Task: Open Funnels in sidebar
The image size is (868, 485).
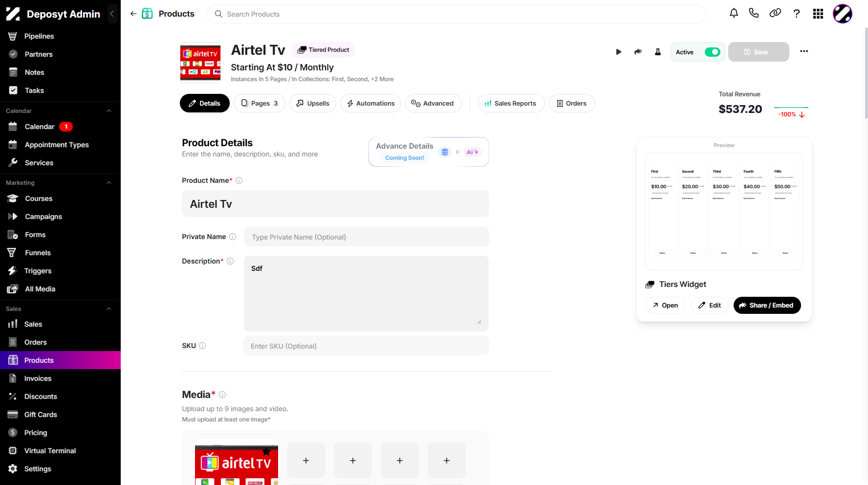Action: click(60, 253)
